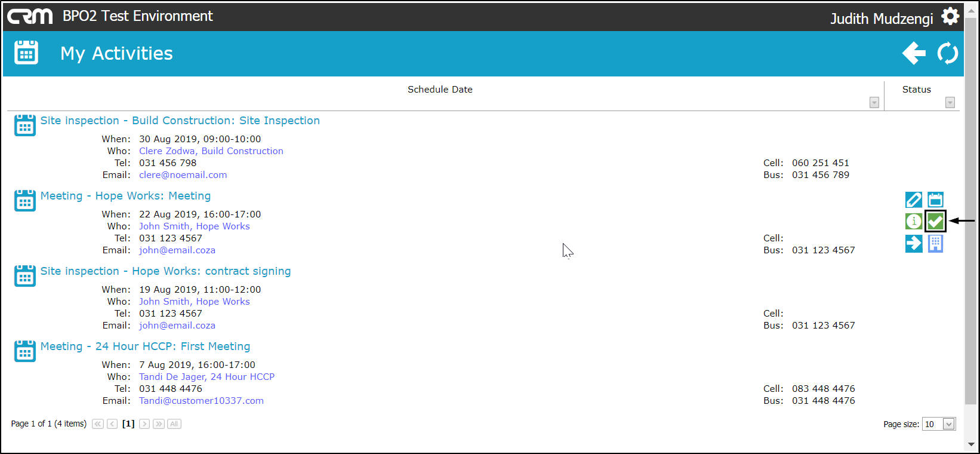Image resolution: width=980 pixels, height=454 pixels.
Task: Email john@email.coza under contract signing
Action: coord(177,326)
